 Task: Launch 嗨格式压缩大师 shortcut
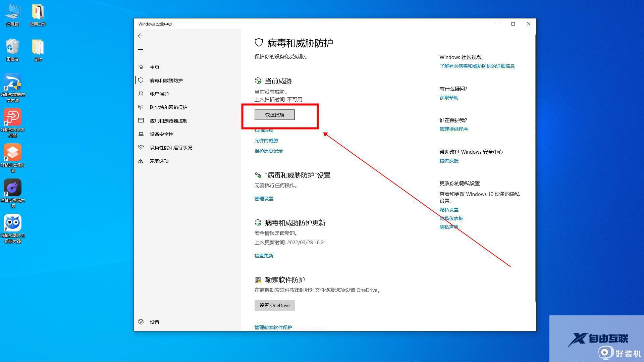[13, 158]
